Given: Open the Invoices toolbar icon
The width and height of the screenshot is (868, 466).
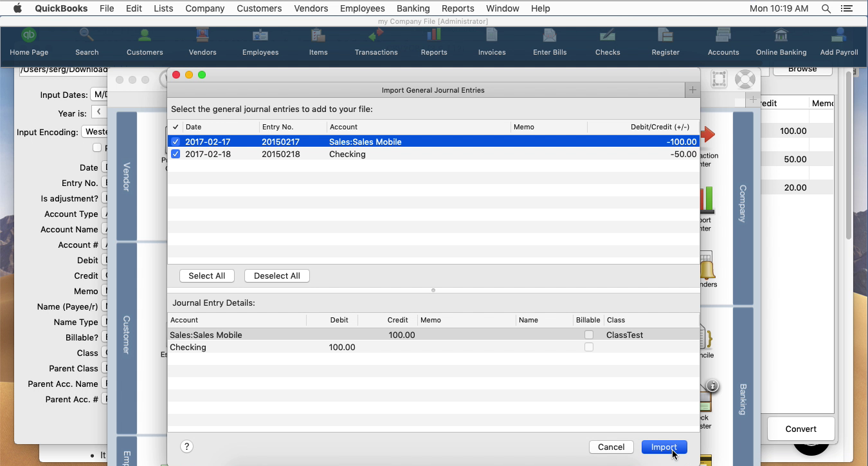Looking at the screenshot, I should coord(492,42).
